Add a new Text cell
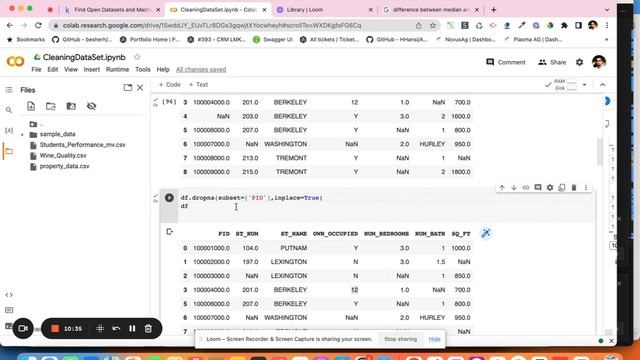 (x=198, y=84)
